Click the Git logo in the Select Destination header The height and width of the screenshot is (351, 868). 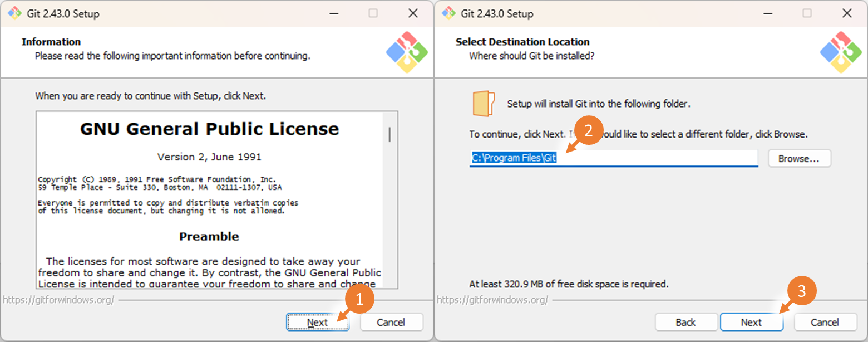[x=841, y=52]
